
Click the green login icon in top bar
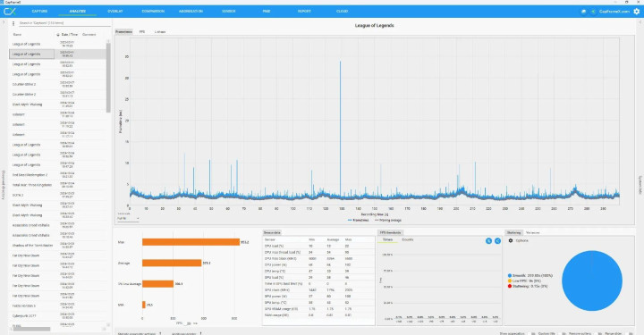coord(593,12)
